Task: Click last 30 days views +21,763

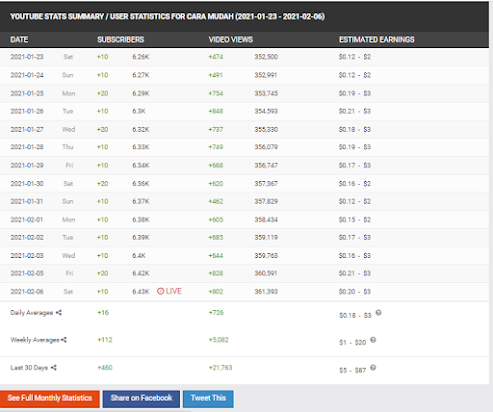Action: click(220, 367)
